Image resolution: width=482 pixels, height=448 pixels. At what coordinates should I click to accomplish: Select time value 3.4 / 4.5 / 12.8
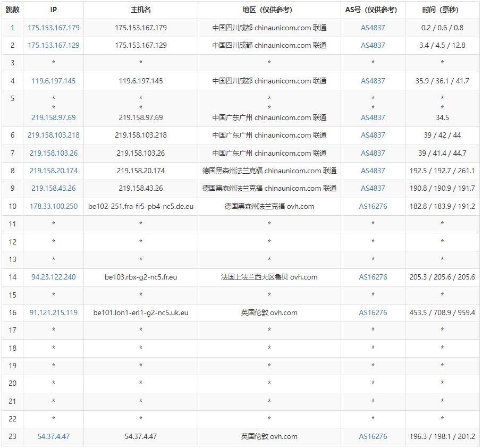442,45
